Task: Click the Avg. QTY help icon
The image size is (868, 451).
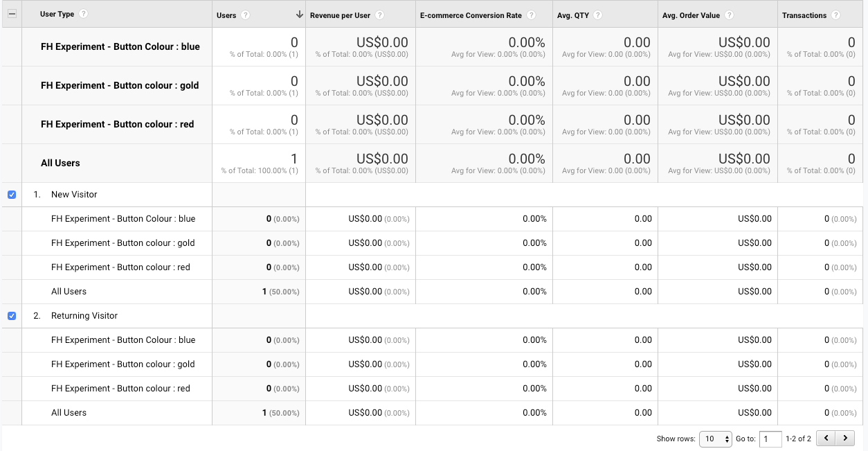Action: tap(597, 15)
